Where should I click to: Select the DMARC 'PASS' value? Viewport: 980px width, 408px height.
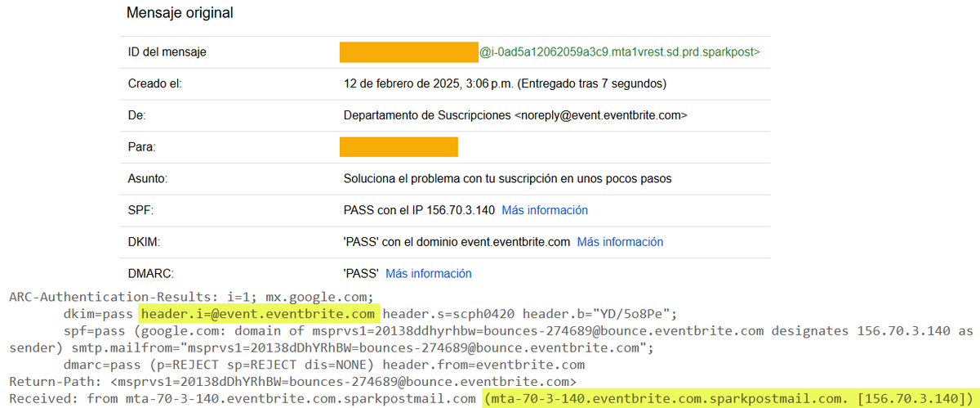[361, 273]
